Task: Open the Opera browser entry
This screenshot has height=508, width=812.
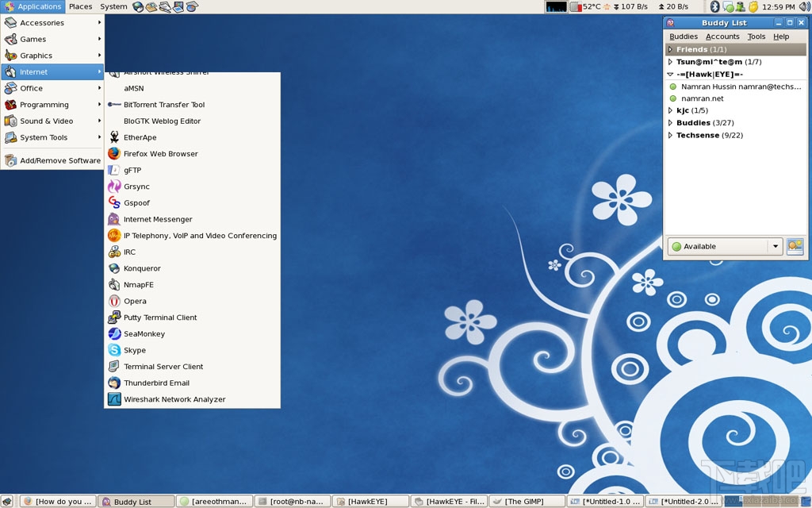Action: pos(135,301)
